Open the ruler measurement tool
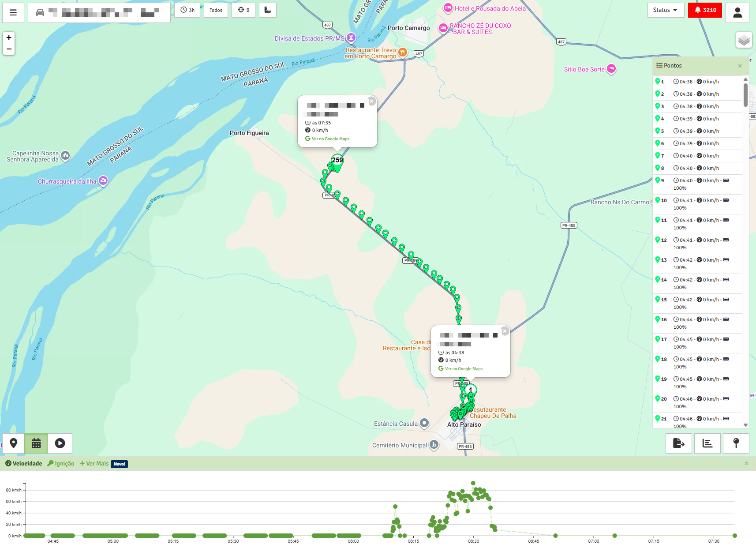The height and width of the screenshot is (548, 756). [x=268, y=10]
